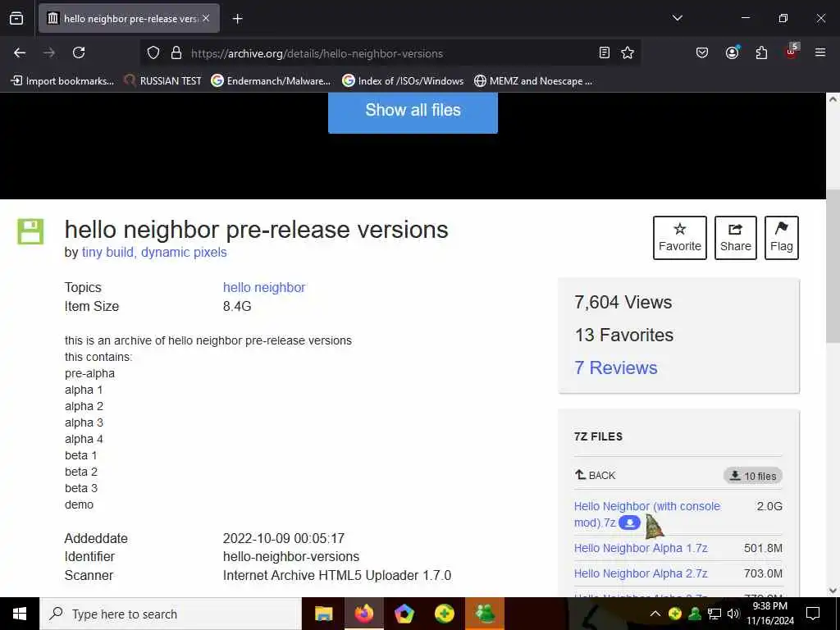The image size is (840, 630).
Task: Click the scrollbar up arrow
Action: pos(833,99)
